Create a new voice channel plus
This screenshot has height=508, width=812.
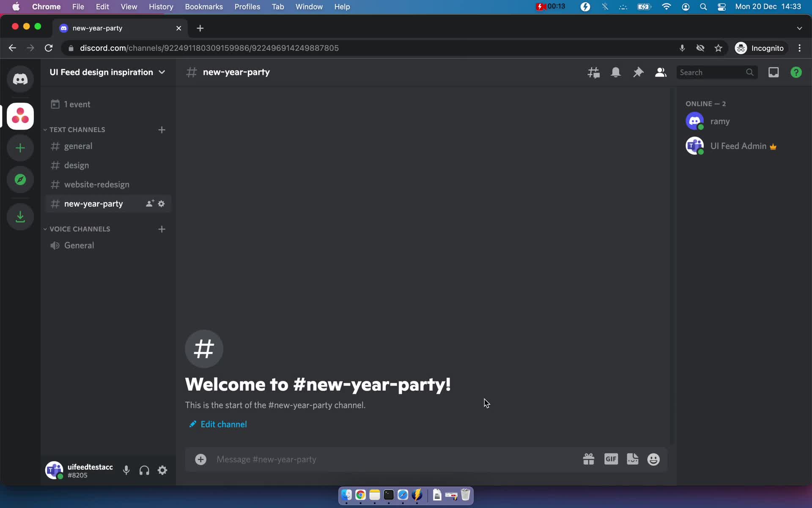click(x=162, y=229)
